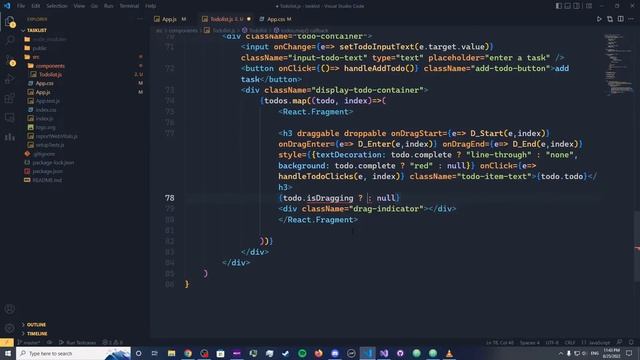This screenshot has width=640, height=360.
Task: Open Firefox from the taskbar
Action: [x=318, y=353]
